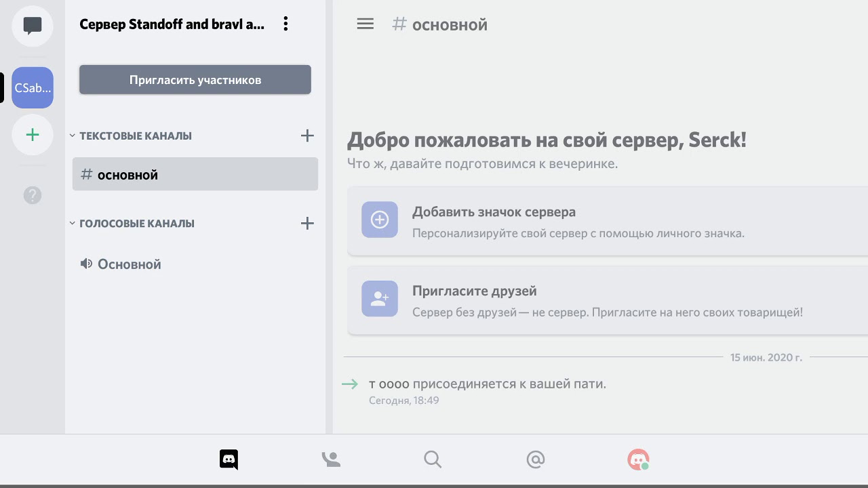Create new text channel plus icon
Screen dimensions: 868x488
tap(307, 136)
